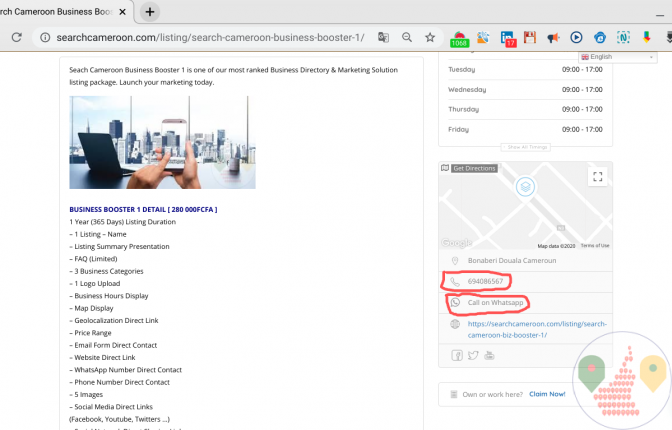Click the Claim Now! link
672x430 pixels.
[547, 394]
